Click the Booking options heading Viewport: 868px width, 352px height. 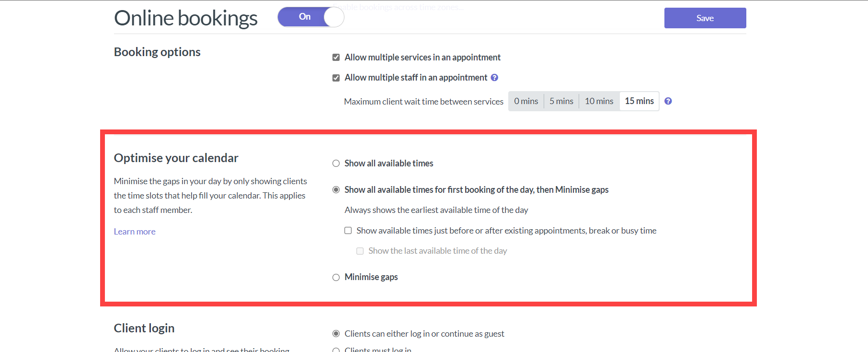pos(157,52)
